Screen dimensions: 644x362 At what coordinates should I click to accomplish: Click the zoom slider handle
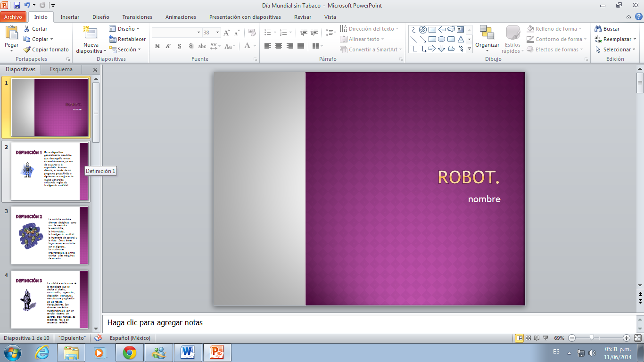tap(592, 338)
